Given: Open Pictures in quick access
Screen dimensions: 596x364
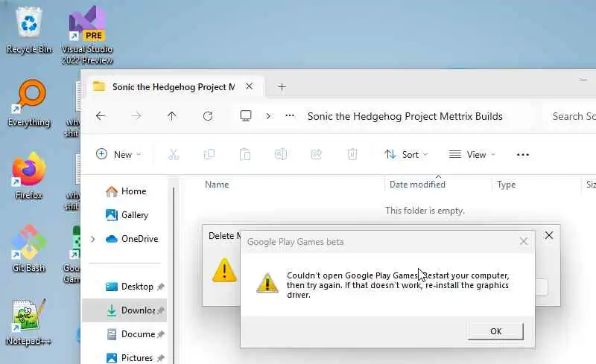Looking at the screenshot, I should point(129,358).
